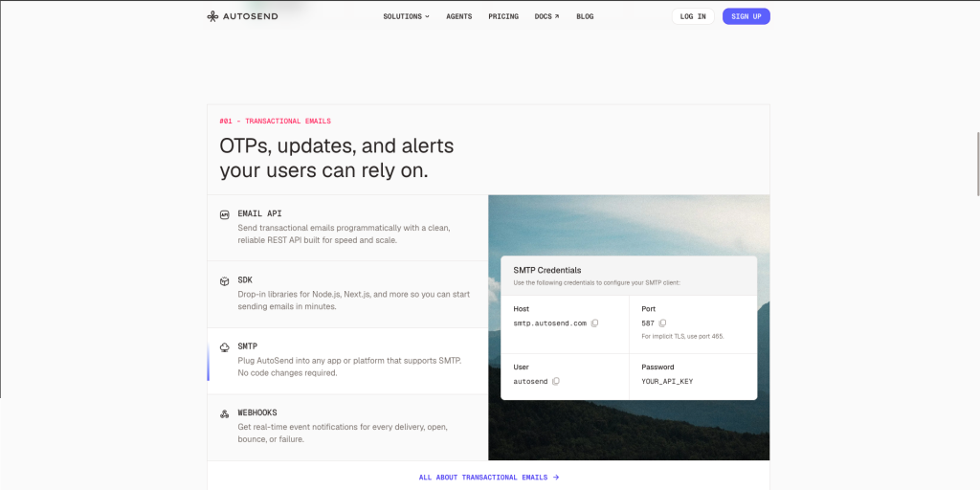Viewport: 980px width, 490px height.
Task: Click the page vertical scrollbar thumb
Action: (x=977, y=165)
